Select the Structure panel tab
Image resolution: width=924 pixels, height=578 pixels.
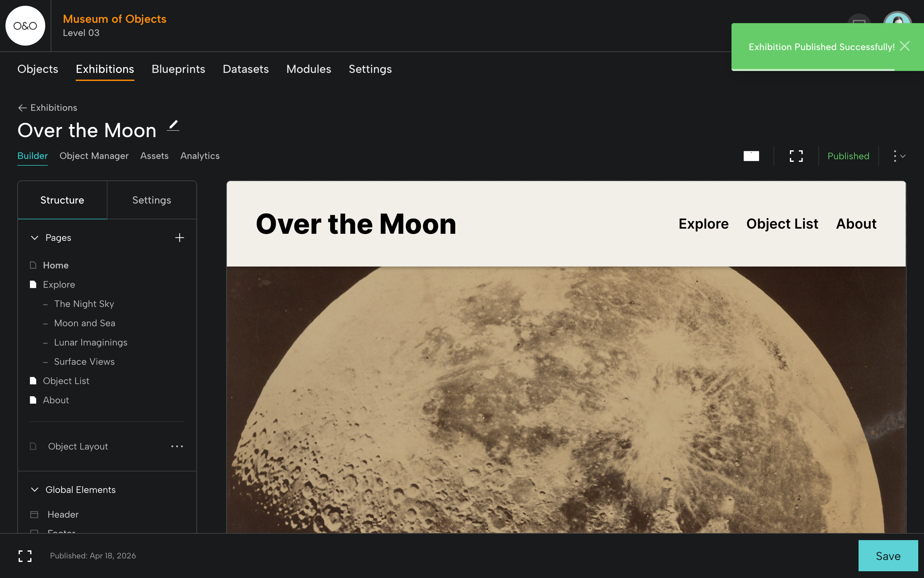point(62,200)
